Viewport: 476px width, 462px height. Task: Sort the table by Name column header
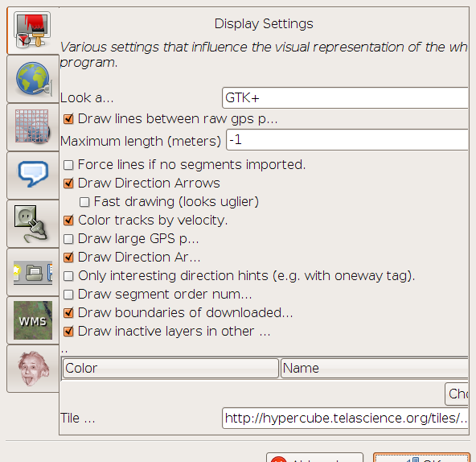point(375,368)
